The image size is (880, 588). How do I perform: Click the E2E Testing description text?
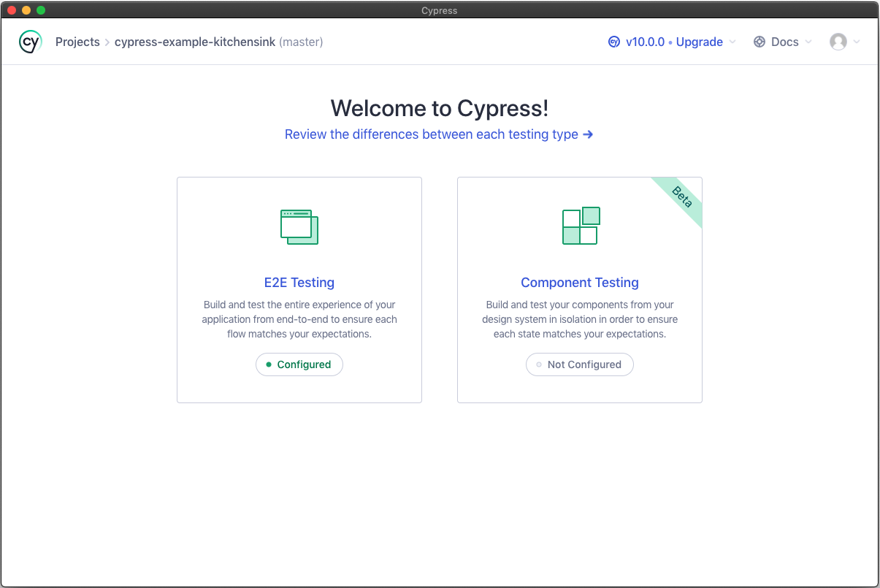[x=299, y=319]
